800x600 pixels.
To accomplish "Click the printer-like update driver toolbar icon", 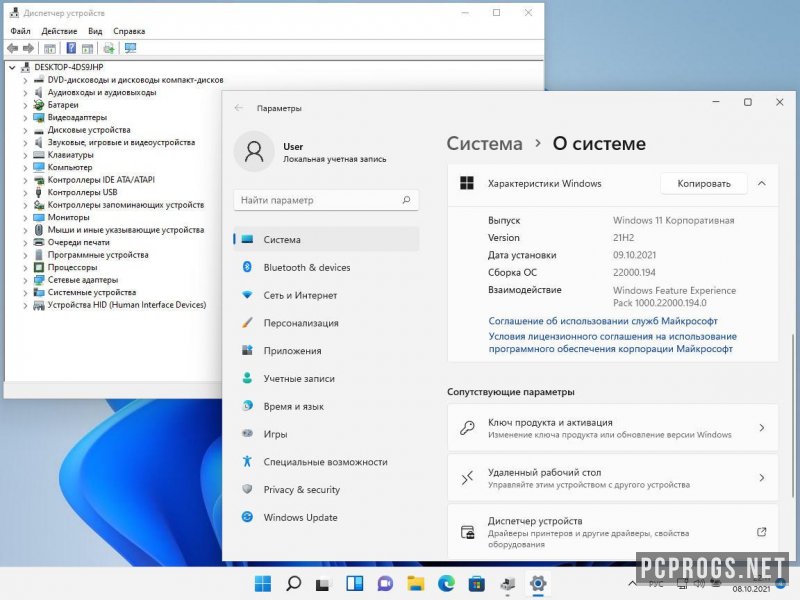I will [109, 48].
